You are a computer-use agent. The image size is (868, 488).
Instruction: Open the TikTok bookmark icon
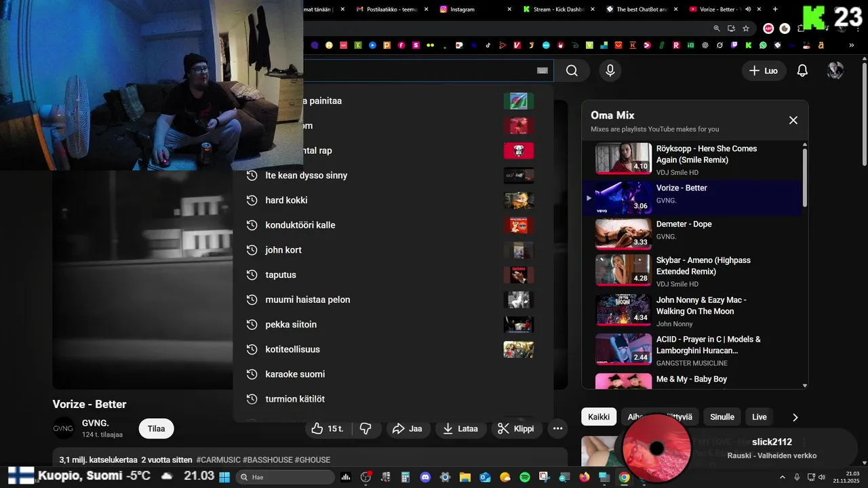pyautogui.click(x=488, y=45)
